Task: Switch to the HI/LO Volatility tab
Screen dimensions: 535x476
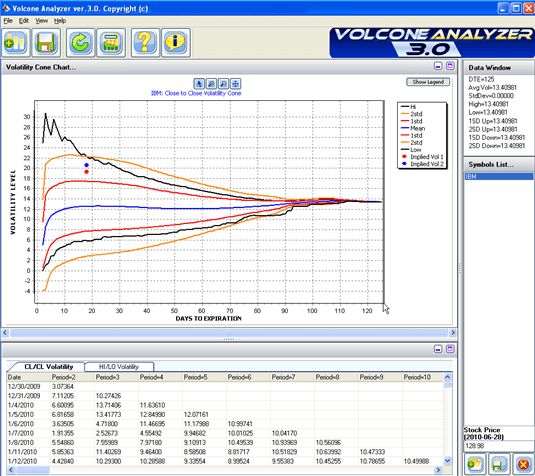Action: tap(119, 367)
